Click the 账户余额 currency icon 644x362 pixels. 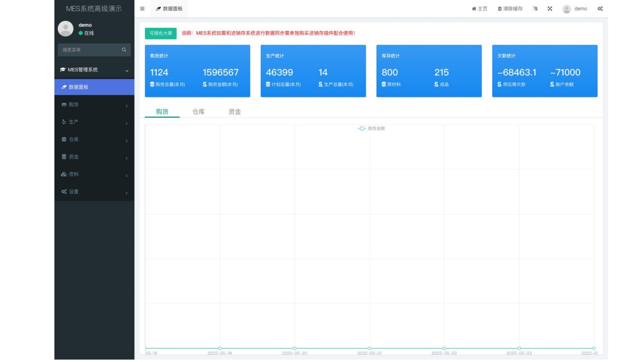552,84
